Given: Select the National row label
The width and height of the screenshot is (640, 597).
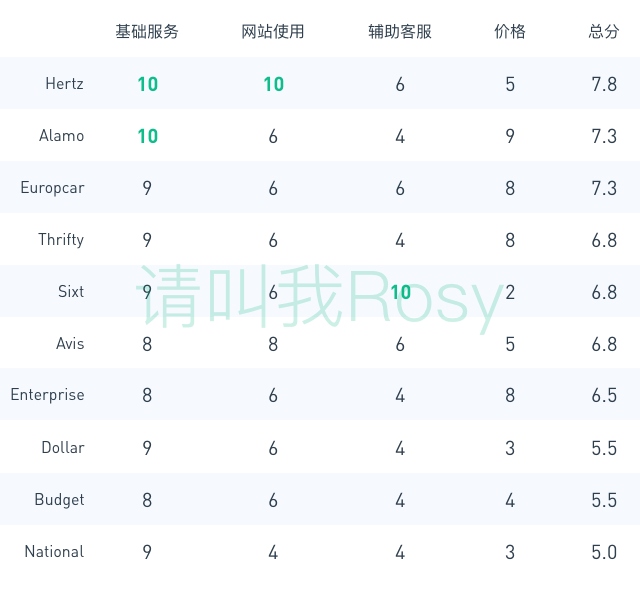Looking at the screenshot, I should [55, 552].
